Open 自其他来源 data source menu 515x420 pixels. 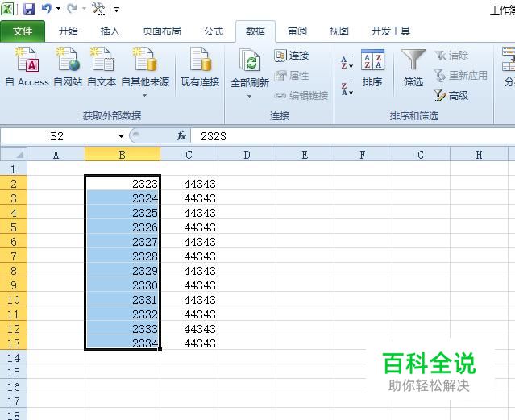(x=145, y=72)
